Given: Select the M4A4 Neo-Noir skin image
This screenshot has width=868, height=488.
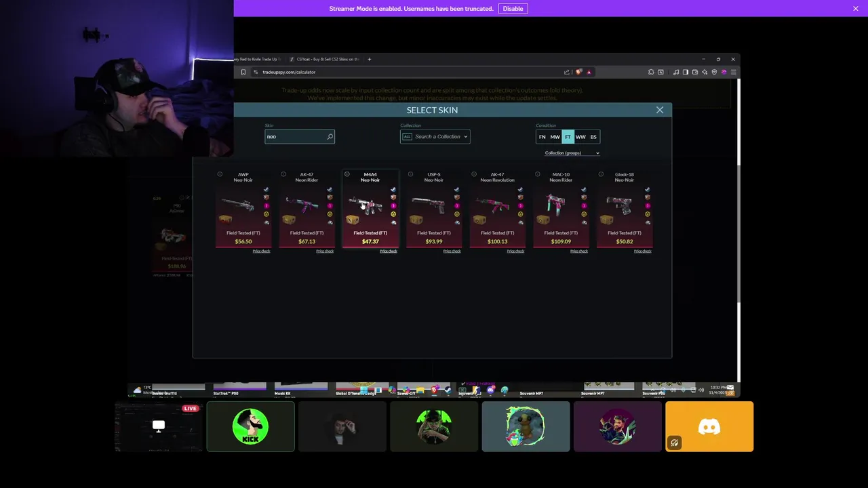Looking at the screenshot, I should (x=366, y=205).
